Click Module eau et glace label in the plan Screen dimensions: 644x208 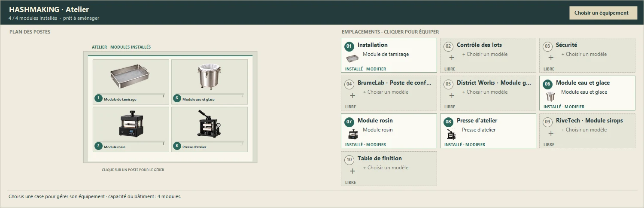(198, 99)
